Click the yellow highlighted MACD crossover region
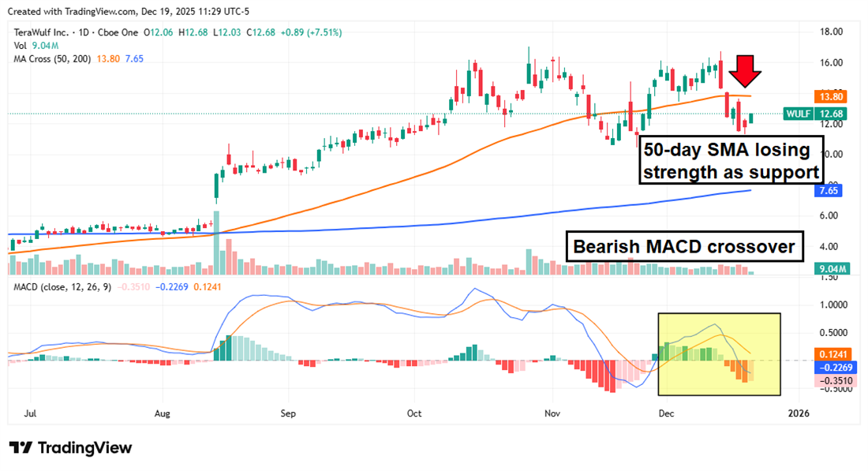Screen dimensions: 868x471 [x=720, y=353]
